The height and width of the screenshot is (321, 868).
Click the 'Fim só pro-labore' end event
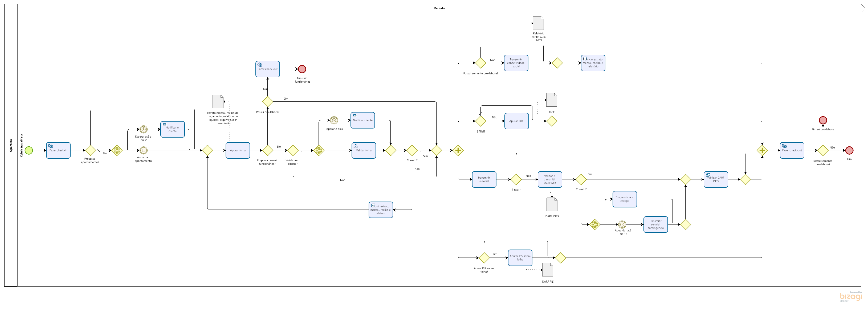pos(823,121)
